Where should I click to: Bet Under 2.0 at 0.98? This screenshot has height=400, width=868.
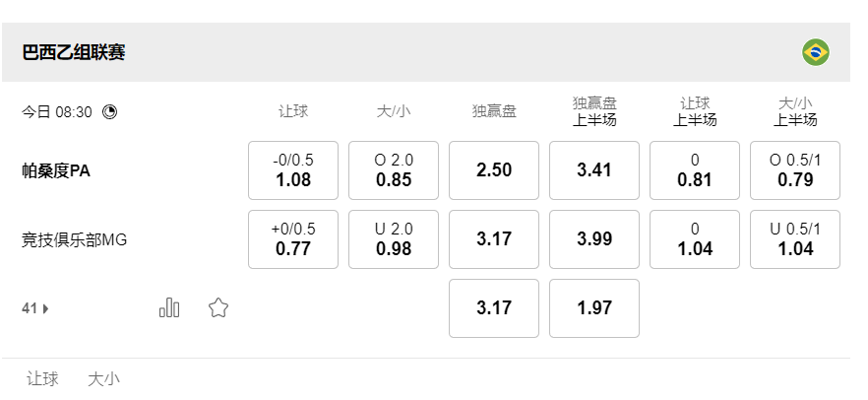[394, 239]
